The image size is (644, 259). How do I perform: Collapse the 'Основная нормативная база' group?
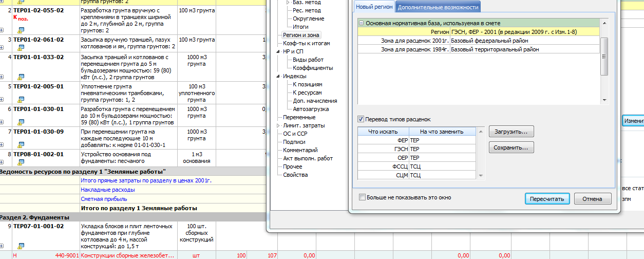[x=362, y=23]
